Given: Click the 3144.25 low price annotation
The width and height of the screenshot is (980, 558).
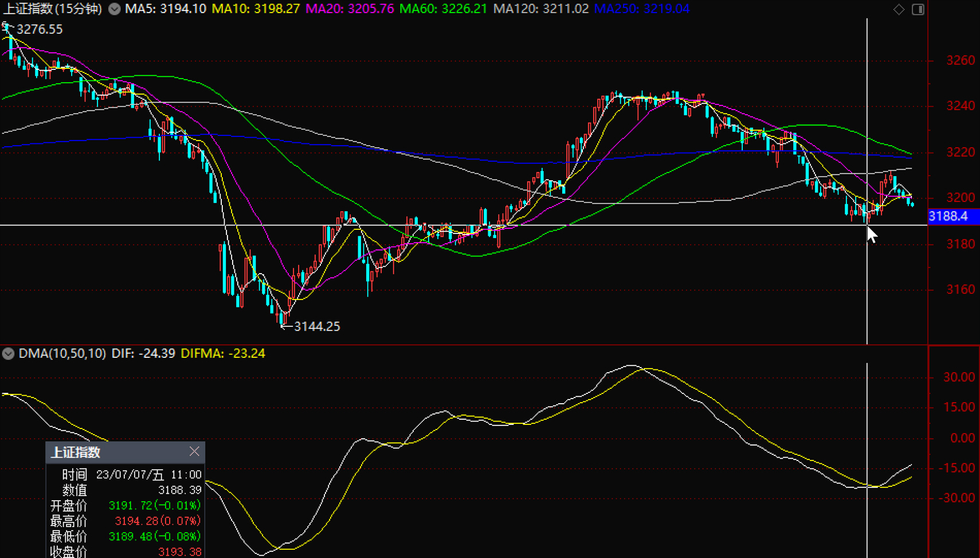Looking at the screenshot, I should pyautogui.click(x=316, y=326).
